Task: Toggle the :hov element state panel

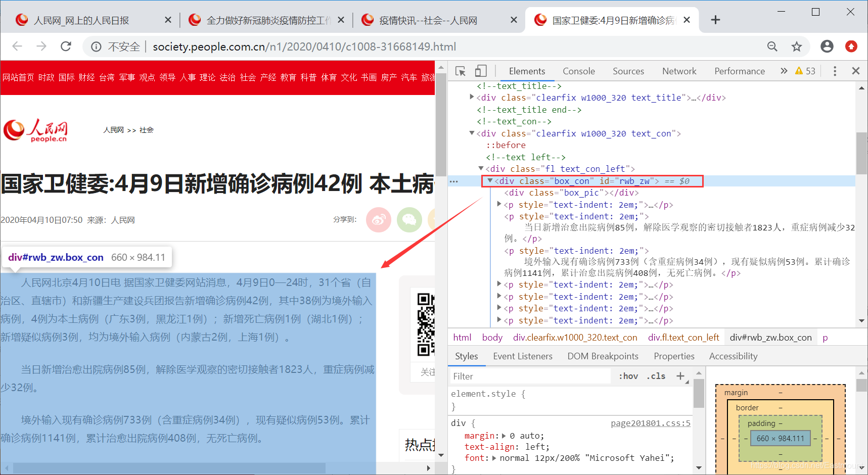Action: tap(628, 376)
